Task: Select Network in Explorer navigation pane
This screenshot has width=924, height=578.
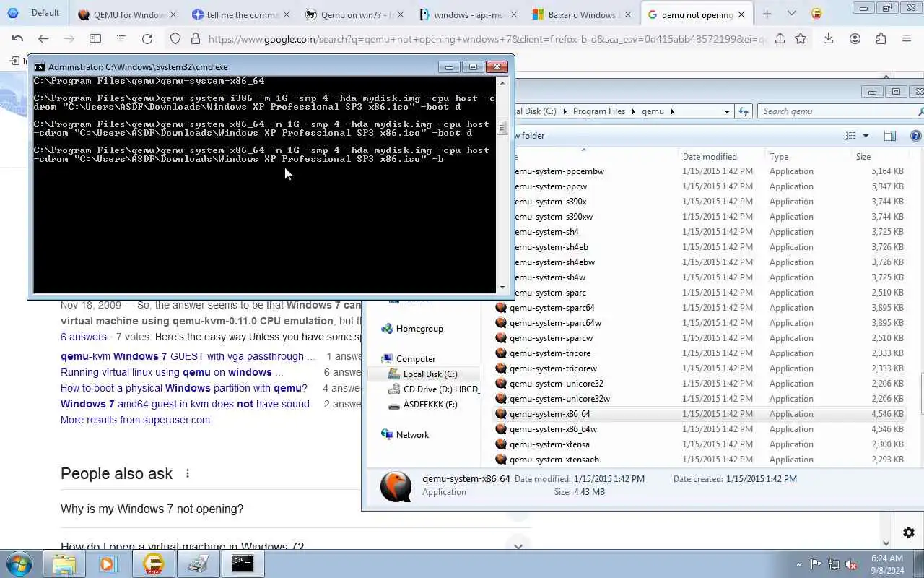Action: pos(405,435)
